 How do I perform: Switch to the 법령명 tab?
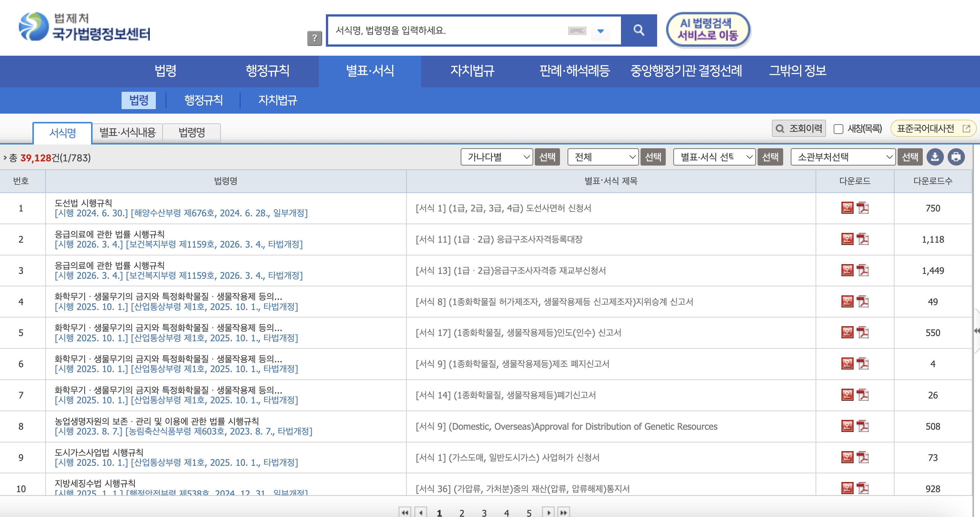click(192, 132)
